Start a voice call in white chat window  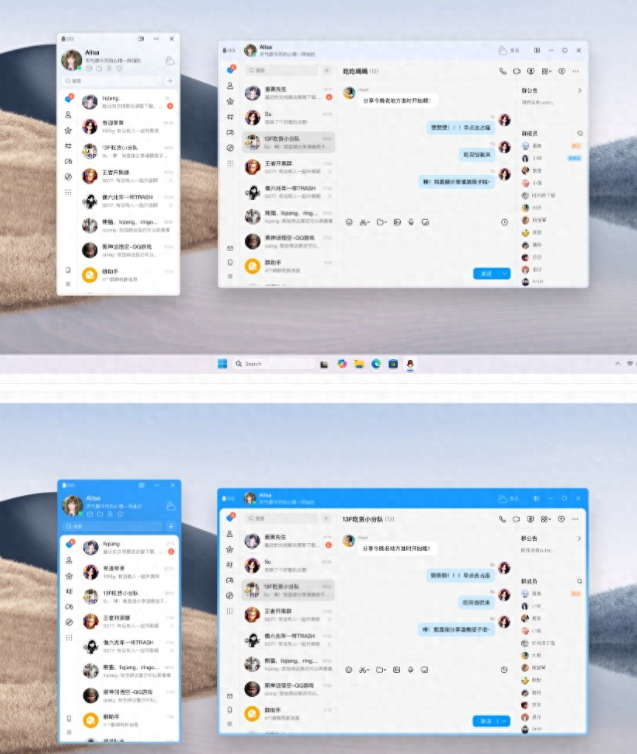(503, 71)
